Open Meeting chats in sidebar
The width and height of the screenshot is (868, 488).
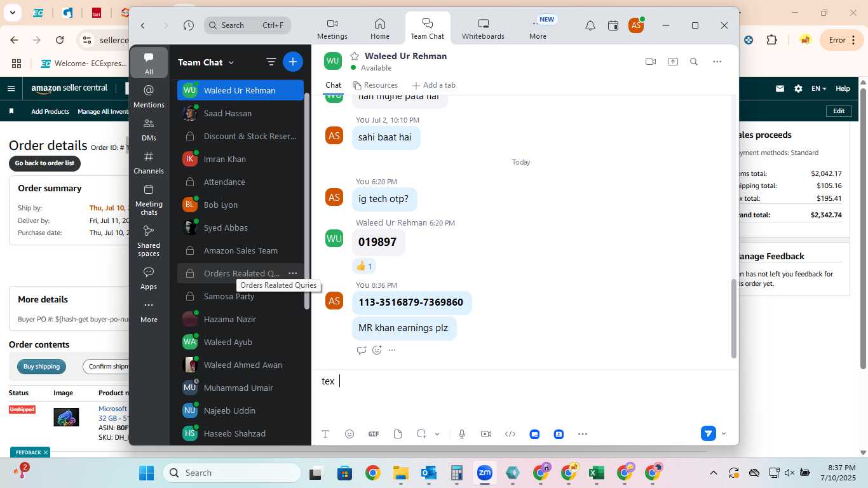click(x=149, y=199)
